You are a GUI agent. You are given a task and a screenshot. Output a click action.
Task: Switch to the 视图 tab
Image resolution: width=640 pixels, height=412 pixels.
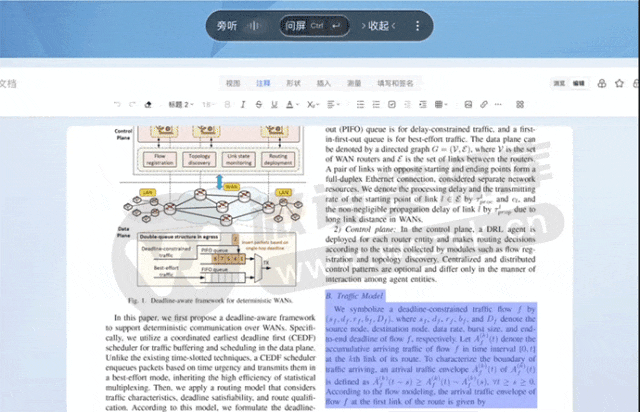233,83
